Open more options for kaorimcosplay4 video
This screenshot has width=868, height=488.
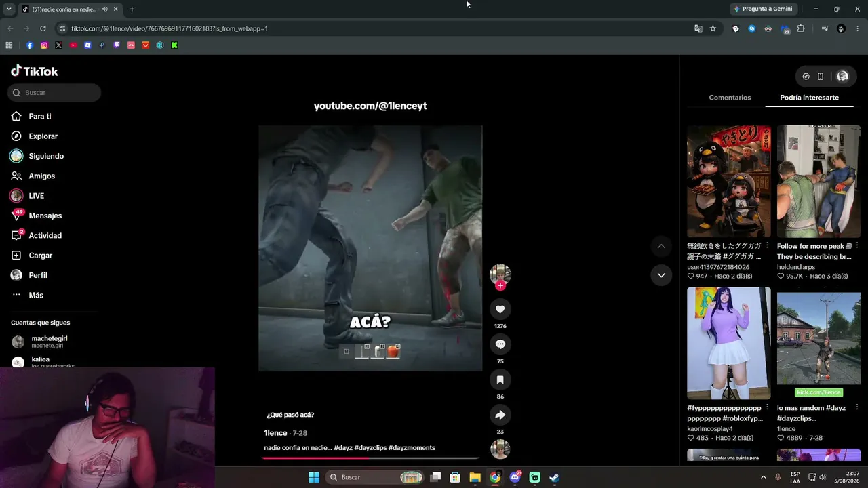pos(767,408)
